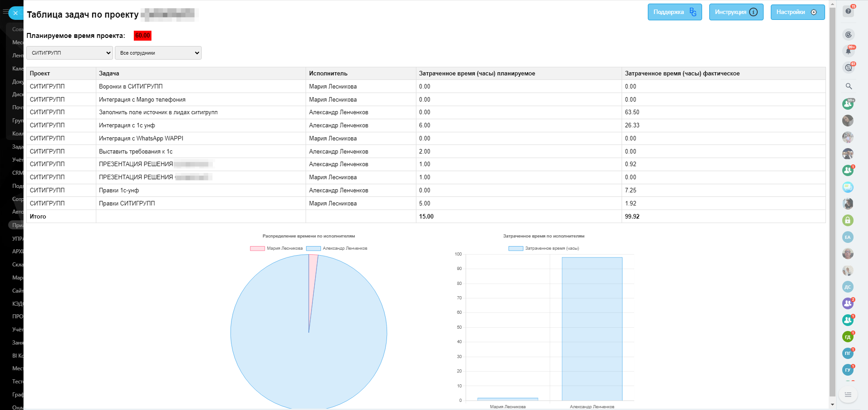
Task: Open Настройки settings button
Action: point(797,12)
